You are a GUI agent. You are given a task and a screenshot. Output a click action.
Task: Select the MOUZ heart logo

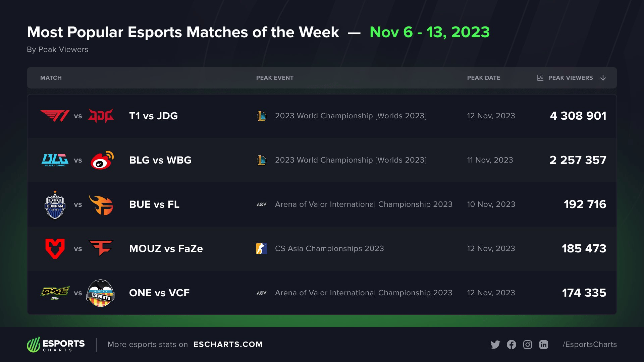point(55,249)
